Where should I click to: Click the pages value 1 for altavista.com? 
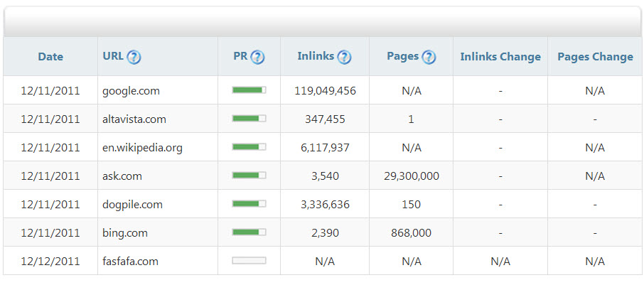coord(412,119)
